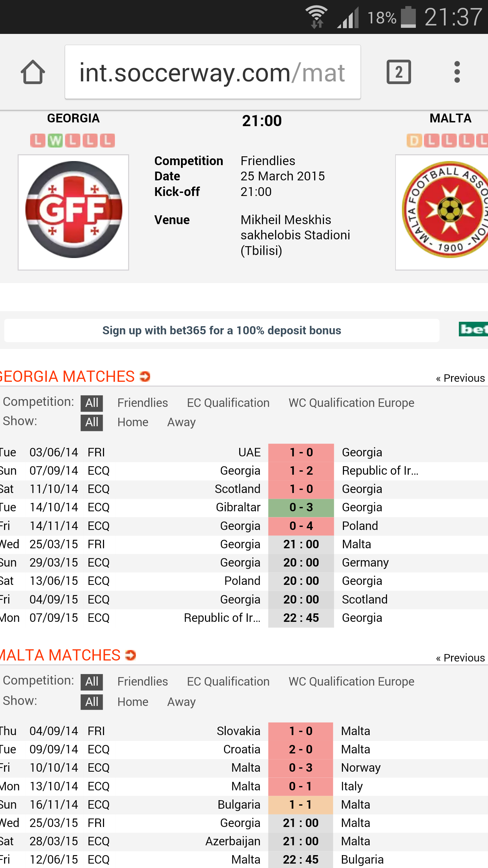Tap Malta's orange D form badge
Viewport: 488px width, 868px height.
[414, 140]
